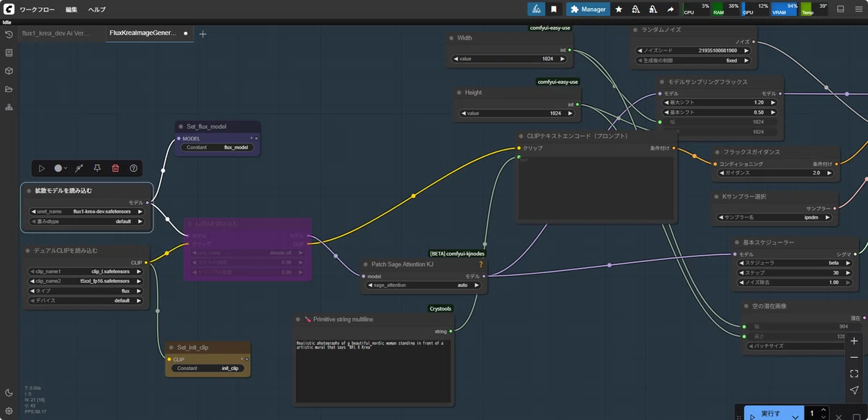Change the タイプ flux selector
Screen dimensions: 868x420
pyautogui.click(x=87, y=290)
